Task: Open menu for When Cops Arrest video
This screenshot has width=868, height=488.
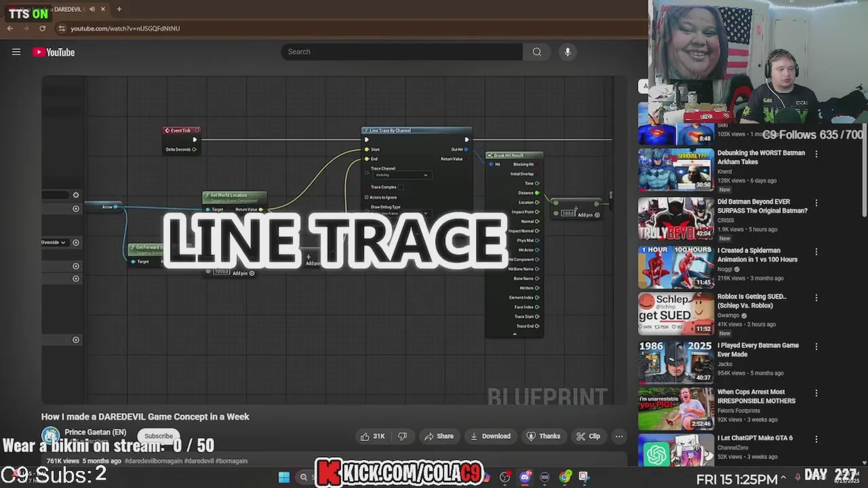Action: [816, 393]
